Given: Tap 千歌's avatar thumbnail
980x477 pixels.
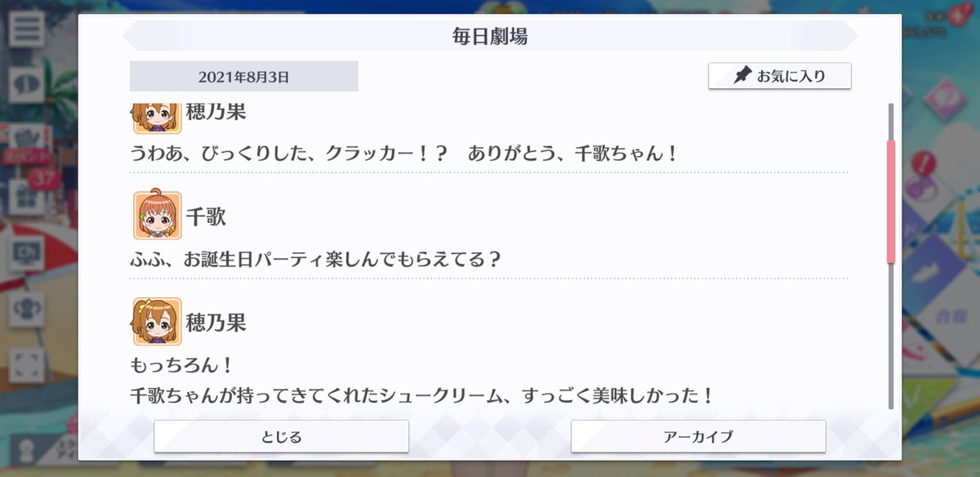Looking at the screenshot, I should (x=157, y=216).
